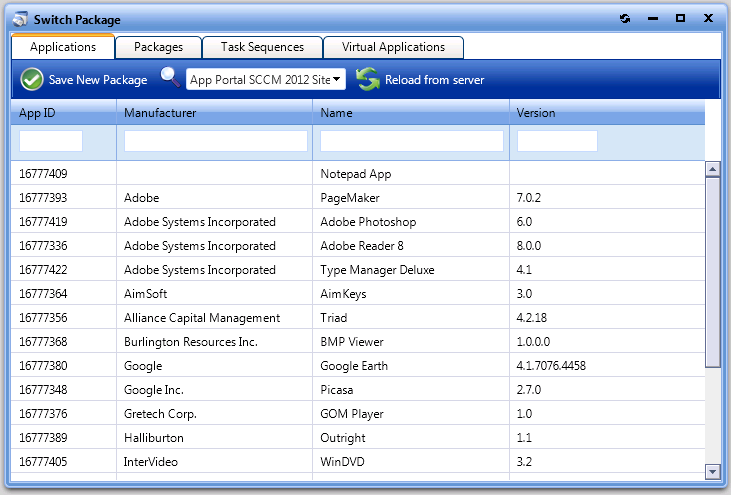Sort by Version column header
The width and height of the screenshot is (731, 495).
tap(607, 113)
